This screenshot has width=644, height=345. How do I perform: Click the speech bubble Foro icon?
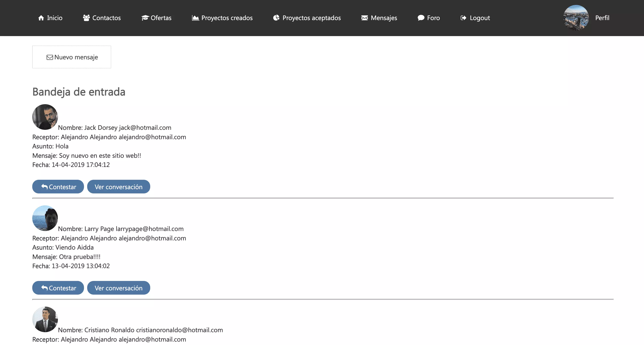(x=421, y=18)
